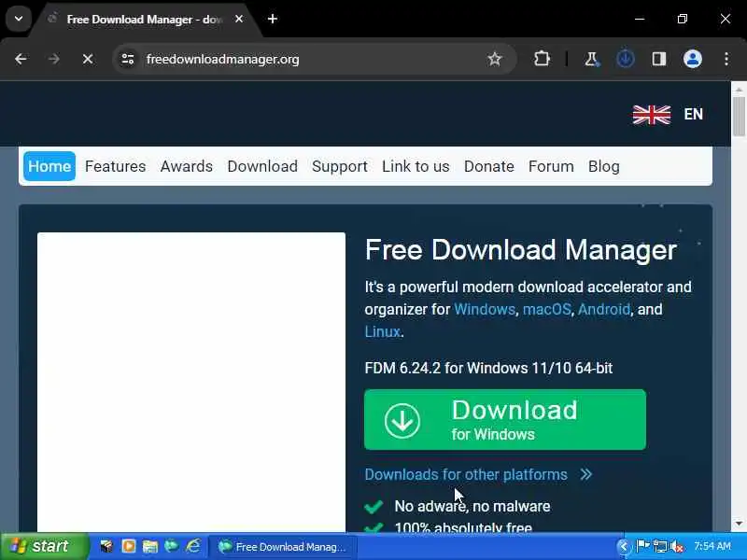Open the Extensions puzzle-piece menu
Image resolution: width=747 pixels, height=560 pixels.
click(542, 59)
